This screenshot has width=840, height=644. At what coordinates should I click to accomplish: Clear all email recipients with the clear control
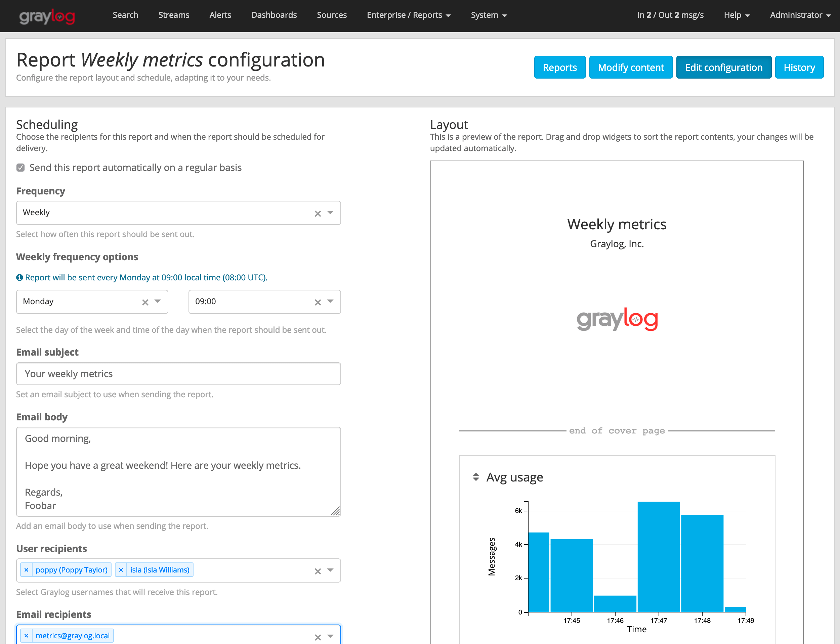tap(317, 637)
